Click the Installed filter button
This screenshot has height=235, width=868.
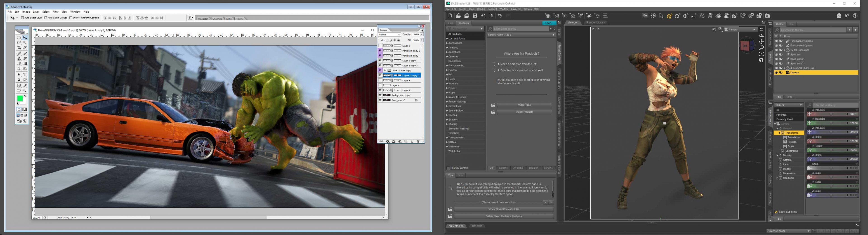(x=503, y=168)
